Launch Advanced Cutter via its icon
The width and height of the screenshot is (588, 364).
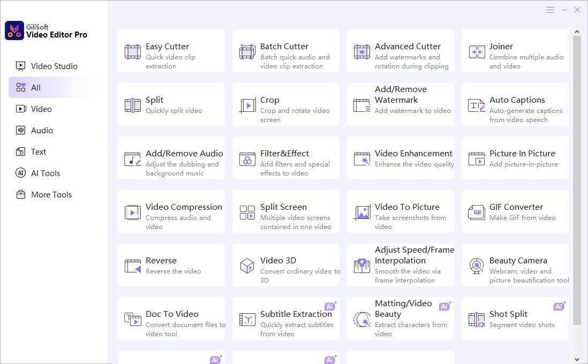pos(361,52)
